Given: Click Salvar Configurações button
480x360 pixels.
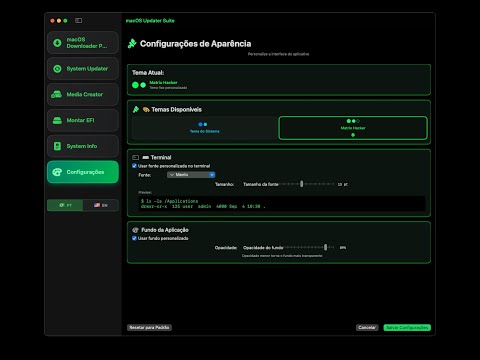Looking at the screenshot, I should coord(407,328).
